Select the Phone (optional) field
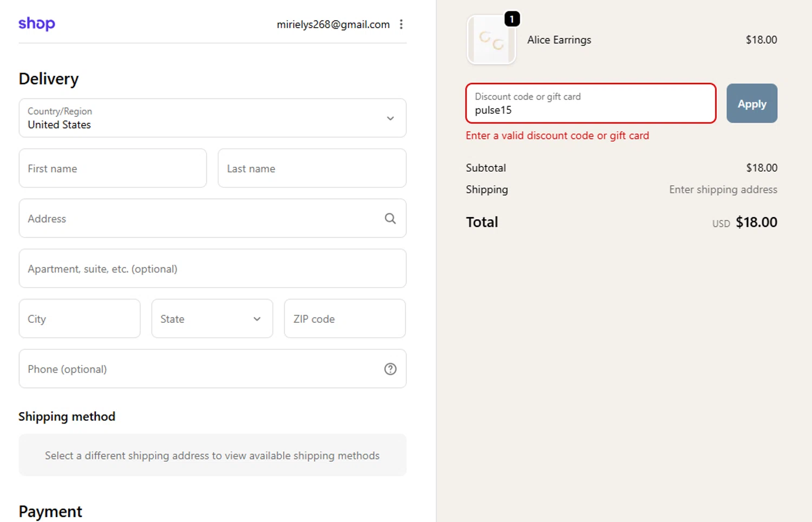This screenshot has width=812, height=522. [200, 369]
